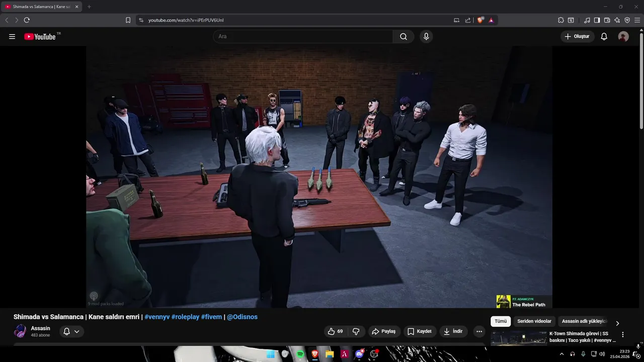
Task: Open Leo AI sparkle icon
Action: (x=617, y=20)
